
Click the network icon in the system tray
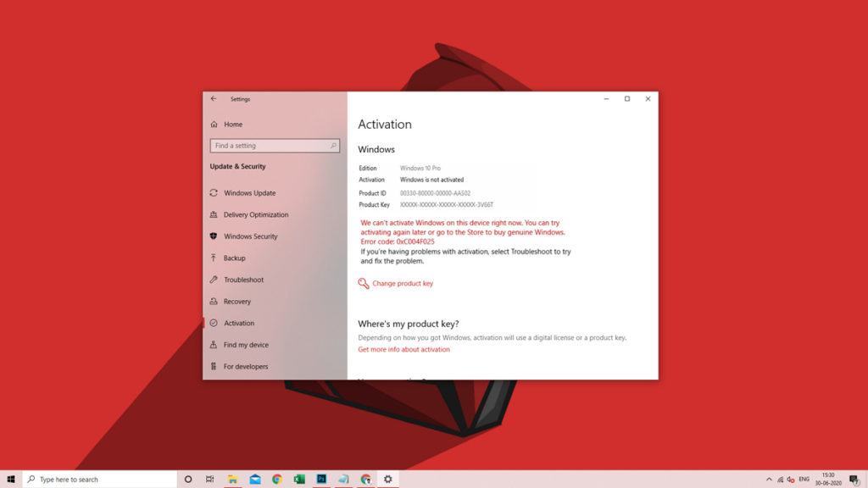point(781,479)
